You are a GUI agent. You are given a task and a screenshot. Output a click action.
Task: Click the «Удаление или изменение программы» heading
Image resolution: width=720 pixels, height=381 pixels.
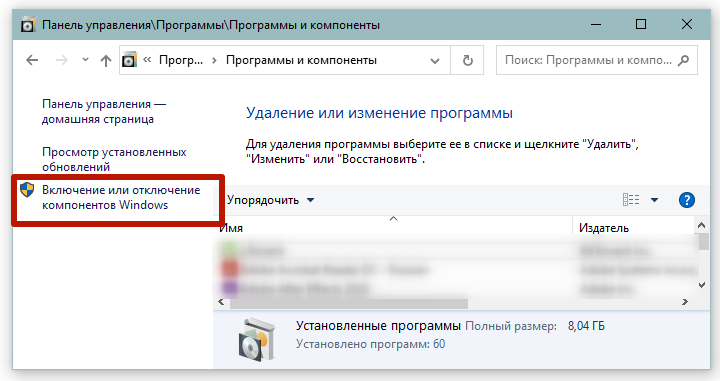pyautogui.click(x=379, y=112)
